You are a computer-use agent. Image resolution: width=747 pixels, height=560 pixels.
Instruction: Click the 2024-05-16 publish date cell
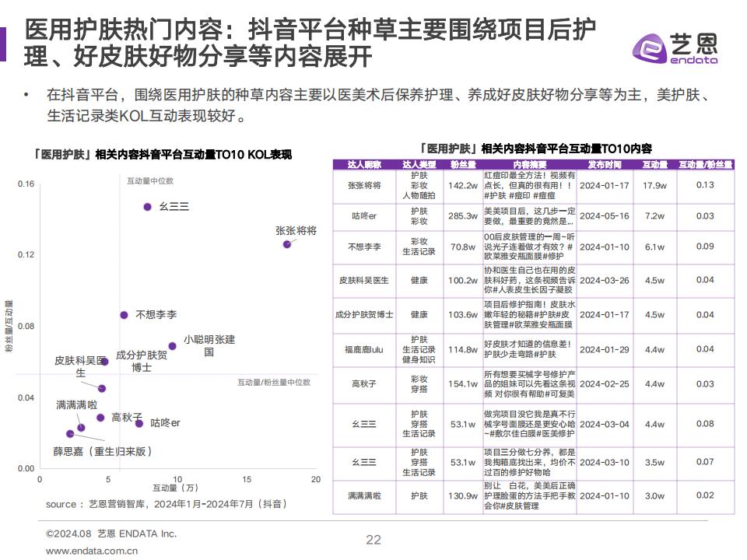point(605,216)
